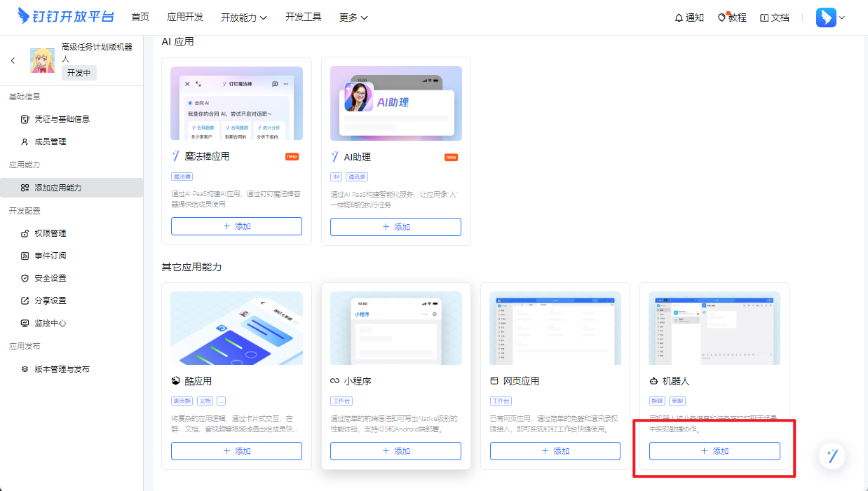Image resolution: width=868 pixels, height=491 pixels.
Task: Click the window icon beside 网页应用 title
Action: [x=494, y=381]
